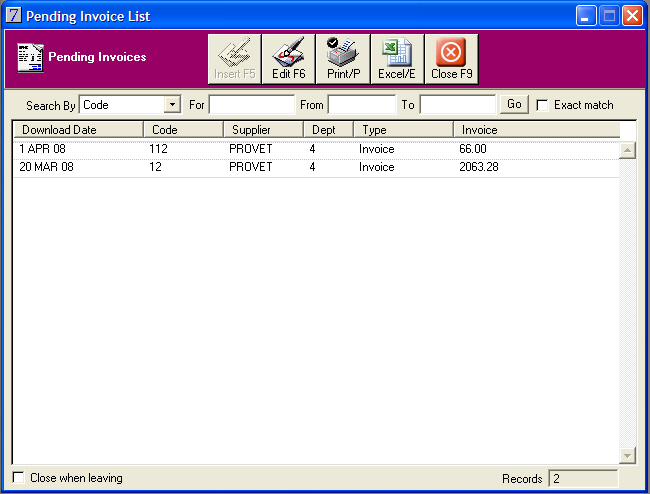Close the window with title bar X

click(633, 16)
